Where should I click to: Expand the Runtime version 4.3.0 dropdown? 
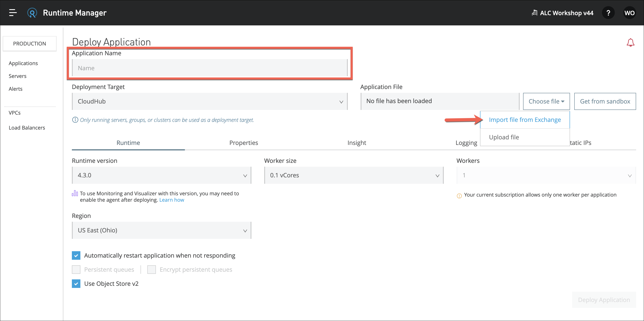(x=161, y=175)
